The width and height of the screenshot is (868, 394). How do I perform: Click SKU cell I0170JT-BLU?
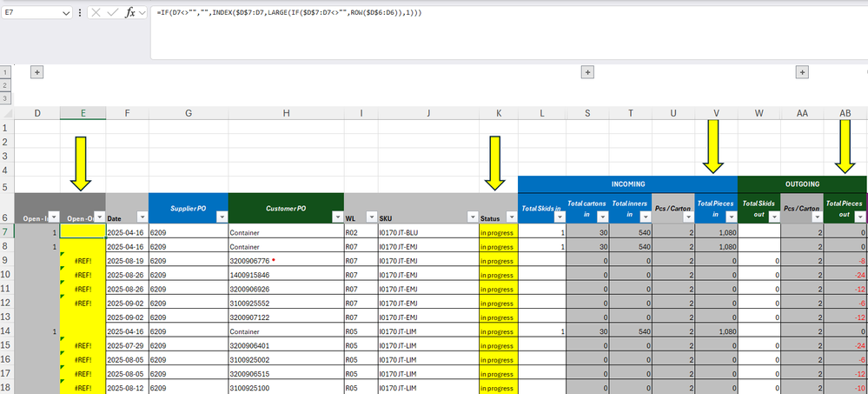point(428,233)
